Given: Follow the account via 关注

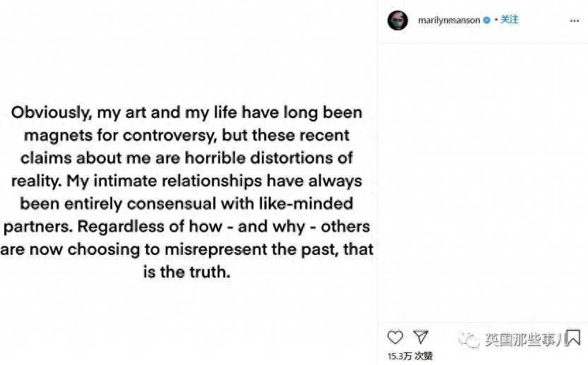Looking at the screenshot, I should point(510,20).
